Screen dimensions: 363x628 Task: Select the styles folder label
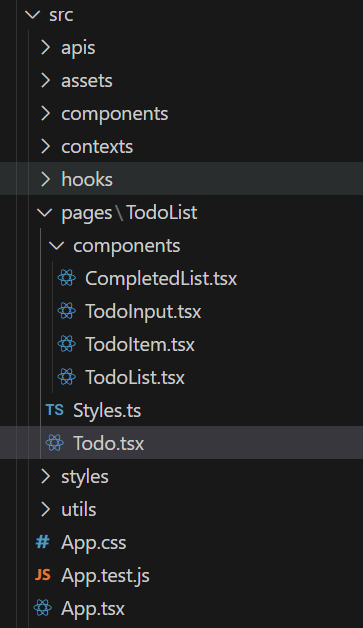[x=85, y=477]
